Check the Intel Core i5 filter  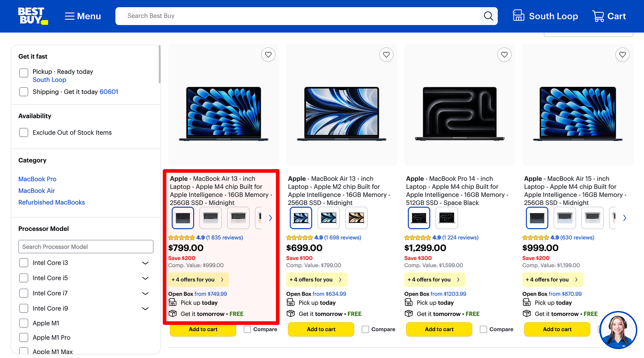[23, 278]
